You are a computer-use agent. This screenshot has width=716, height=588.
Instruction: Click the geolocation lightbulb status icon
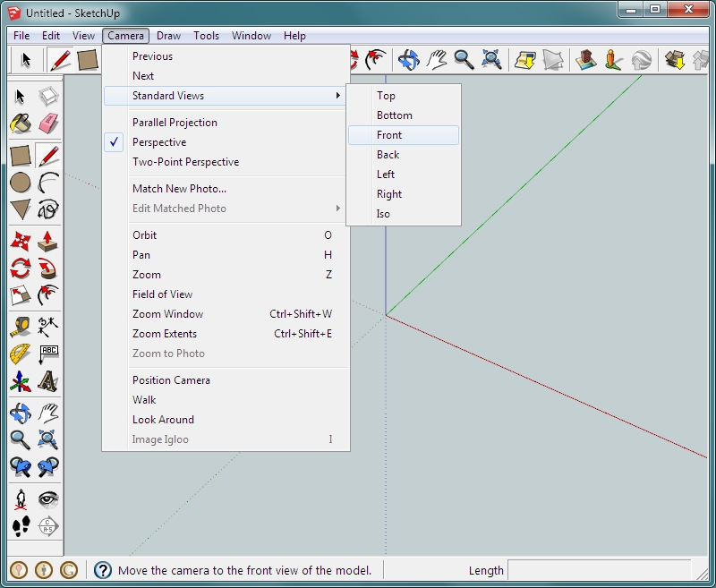(19, 570)
